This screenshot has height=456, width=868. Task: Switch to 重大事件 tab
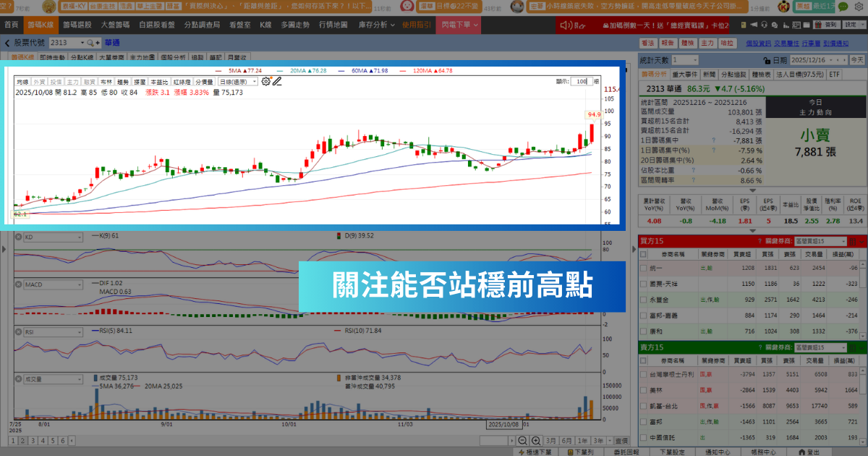click(x=684, y=74)
